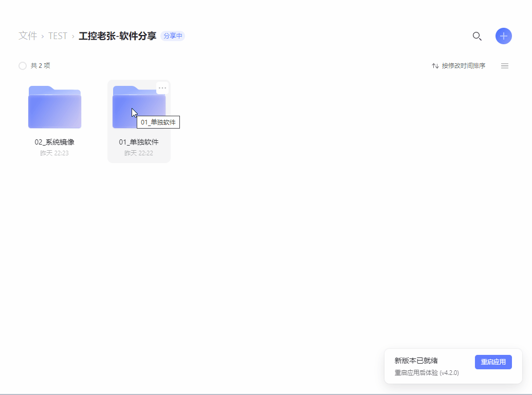Toggle the select-all circle checkbox
The width and height of the screenshot is (532, 395).
point(23,66)
